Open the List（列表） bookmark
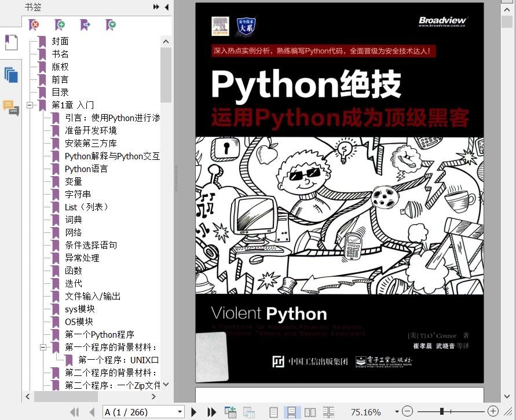Image resolution: width=516 pixels, height=420 pixels. (86, 207)
